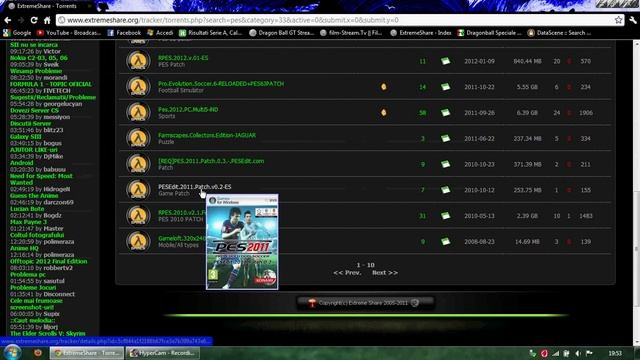640x360 pixels.
Task: Click the category icon for RPES.2012.v.01-ES
Action: 138,61
